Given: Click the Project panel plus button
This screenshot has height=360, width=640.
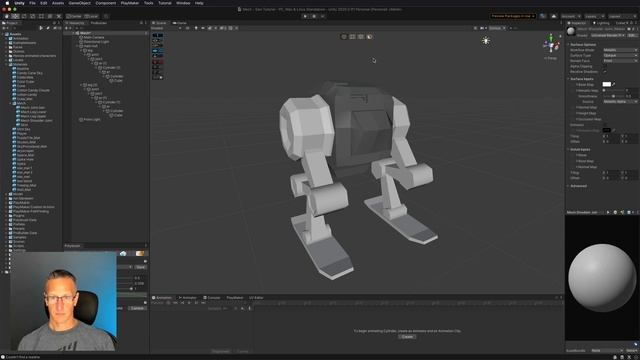Looking at the screenshot, I should 5,28.
